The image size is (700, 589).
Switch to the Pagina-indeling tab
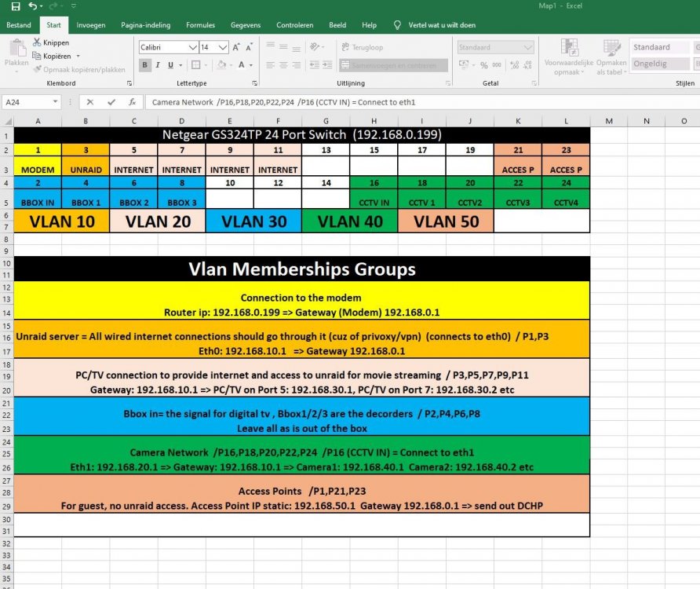coord(145,25)
